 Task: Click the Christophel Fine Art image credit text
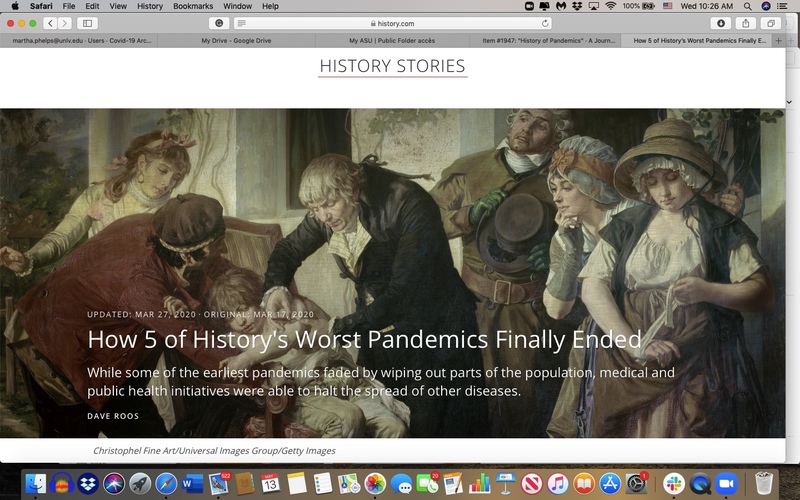[x=214, y=451]
